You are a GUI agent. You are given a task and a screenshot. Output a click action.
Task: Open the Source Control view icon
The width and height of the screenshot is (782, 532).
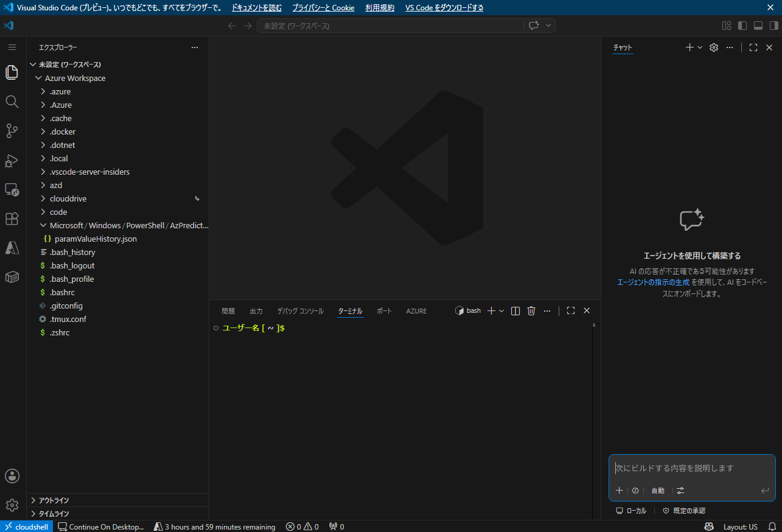(12, 130)
